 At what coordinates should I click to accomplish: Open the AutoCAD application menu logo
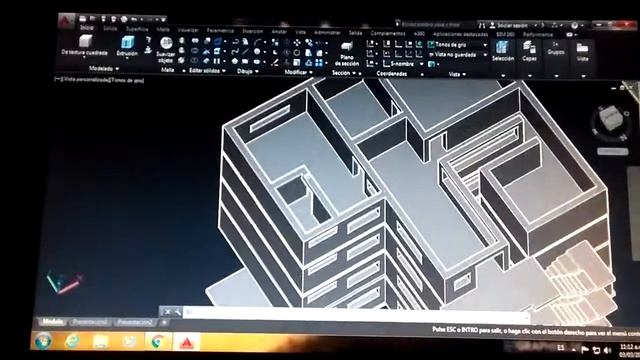pyautogui.click(x=66, y=20)
